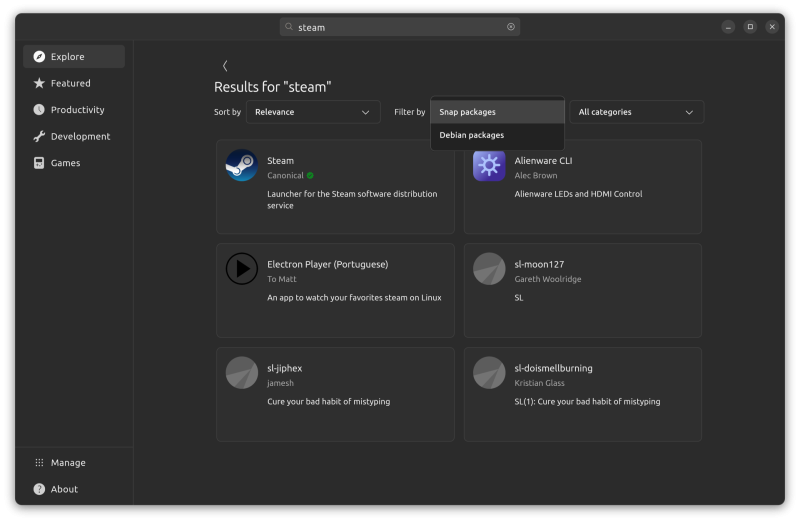Clear the search field with the X icon

click(x=511, y=27)
